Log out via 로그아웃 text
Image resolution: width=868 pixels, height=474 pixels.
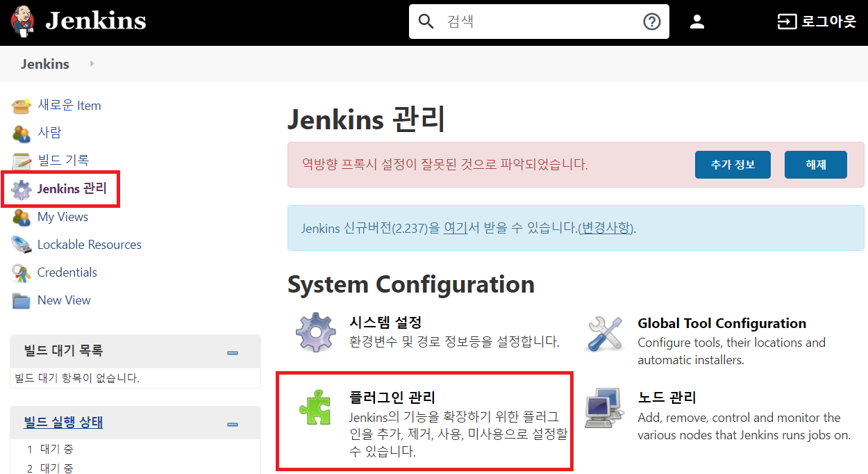pyautogui.click(x=829, y=22)
